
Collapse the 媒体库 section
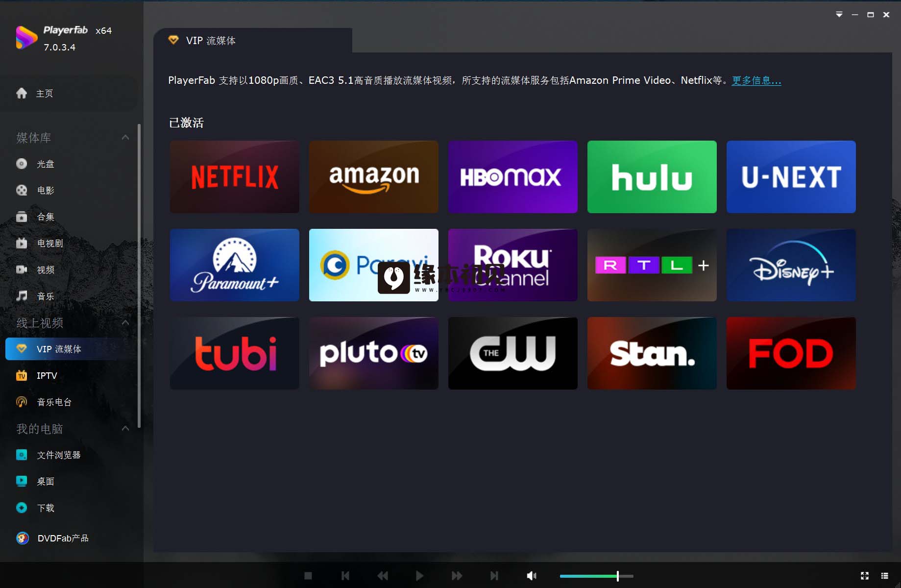125,138
